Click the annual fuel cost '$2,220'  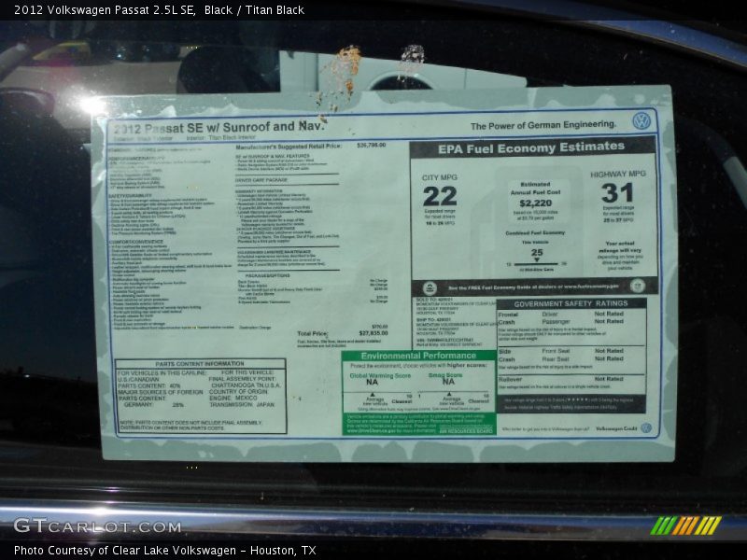(x=535, y=203)
